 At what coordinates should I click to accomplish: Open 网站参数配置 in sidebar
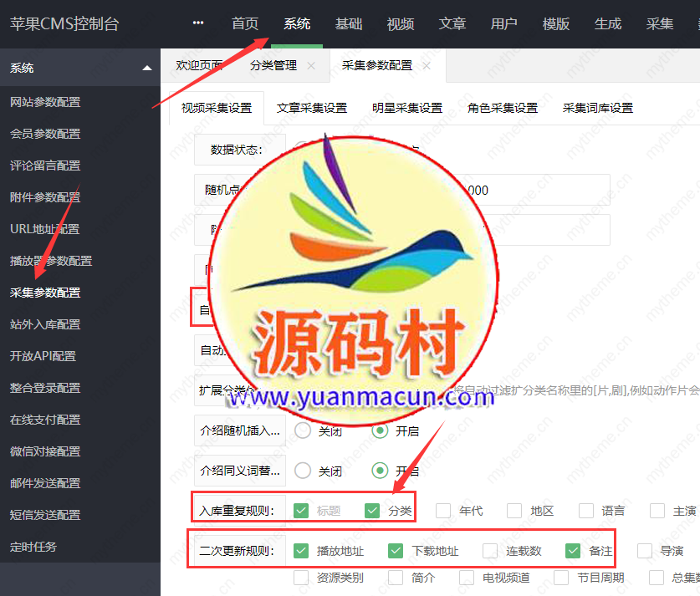(45, 102)
